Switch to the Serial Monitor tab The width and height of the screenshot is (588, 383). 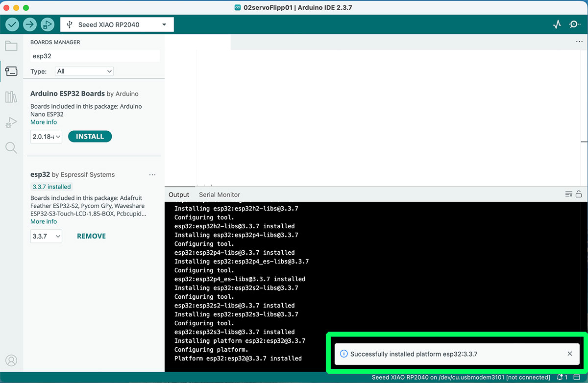coord(220,194)
